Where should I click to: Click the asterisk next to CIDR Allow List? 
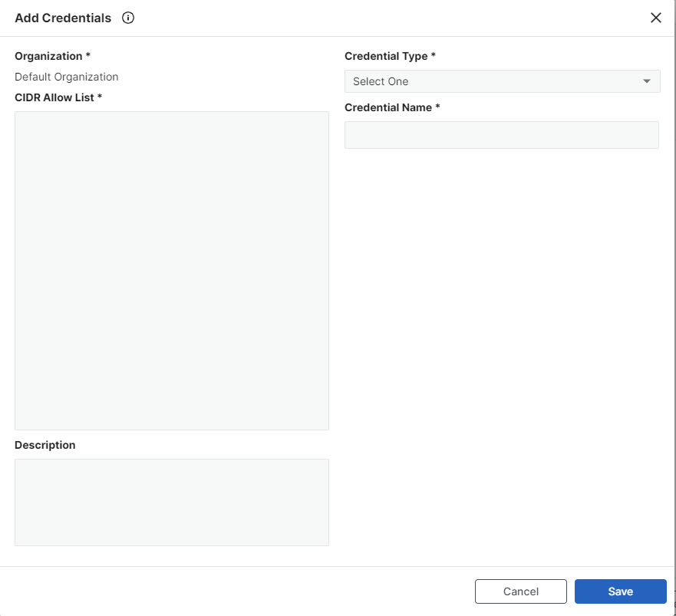[100, 97]
